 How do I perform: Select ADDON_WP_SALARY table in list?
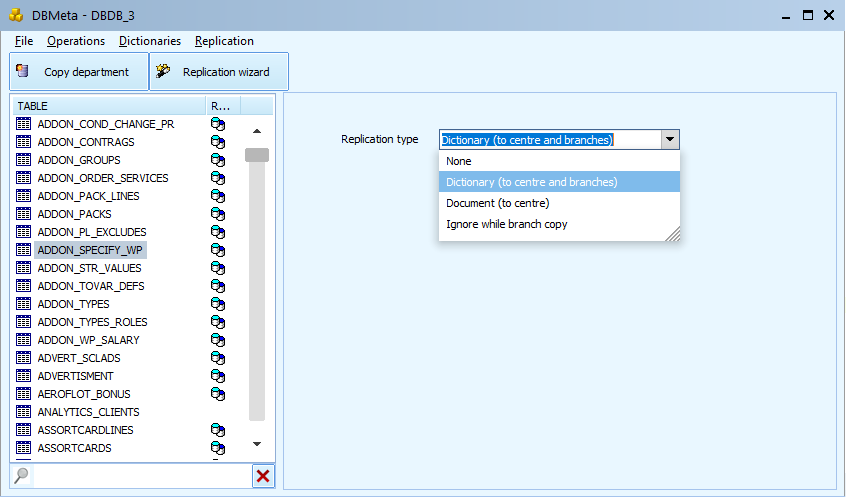[x=88, y=340]
